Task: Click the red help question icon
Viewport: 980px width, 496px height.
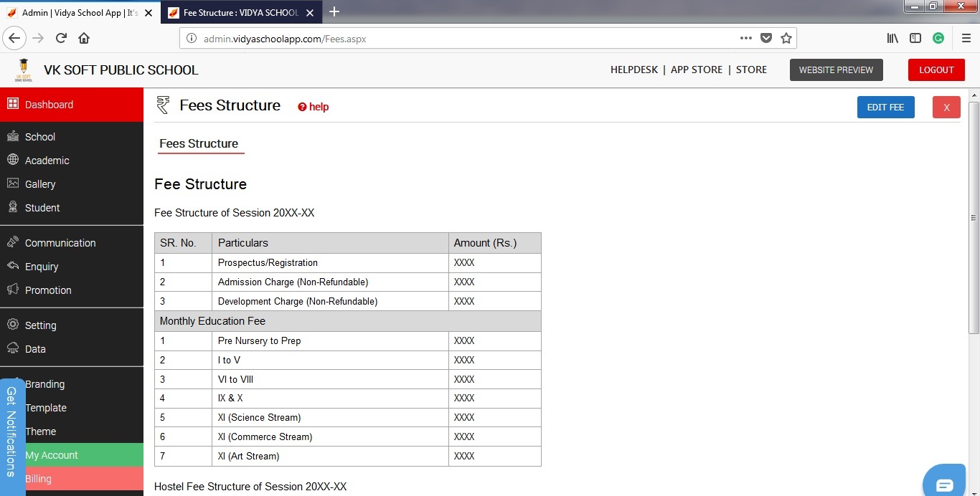Action: point(302,107)
